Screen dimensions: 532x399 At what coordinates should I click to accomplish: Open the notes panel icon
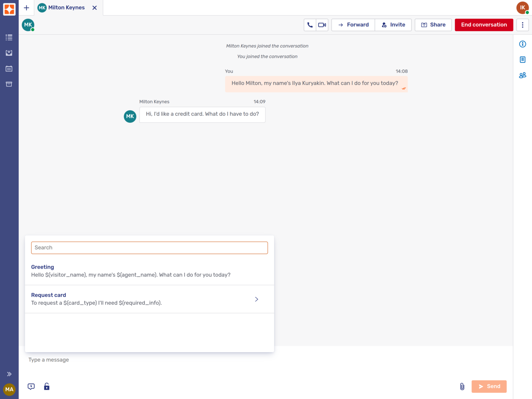click(x=522, y=60)
